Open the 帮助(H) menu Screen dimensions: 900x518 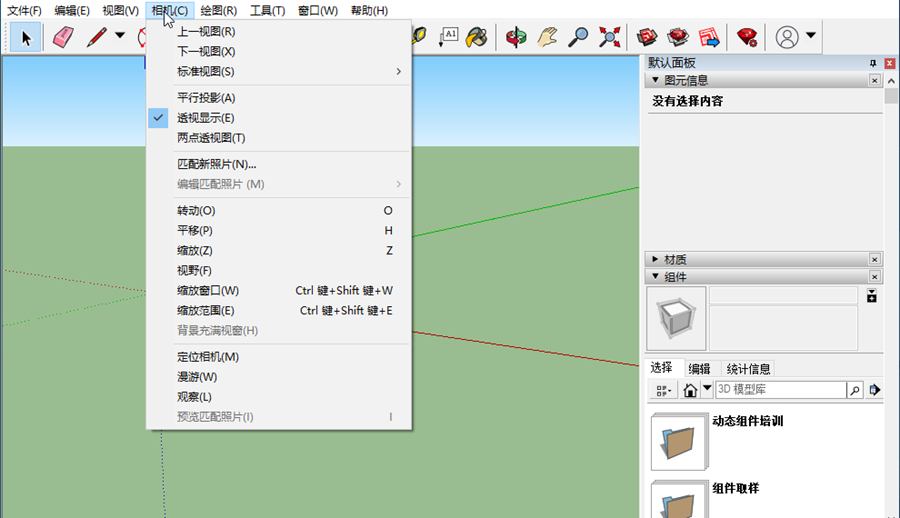pyautogui.click(x=369, y=10)
